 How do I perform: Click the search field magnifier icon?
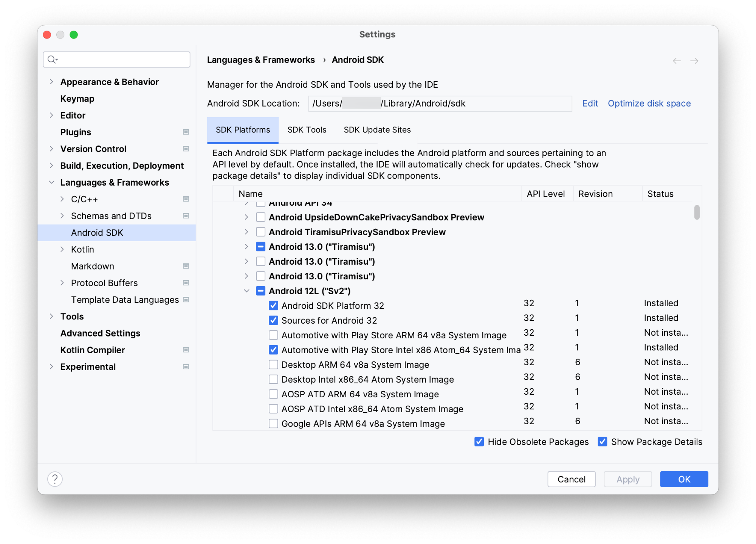point(53,59)
